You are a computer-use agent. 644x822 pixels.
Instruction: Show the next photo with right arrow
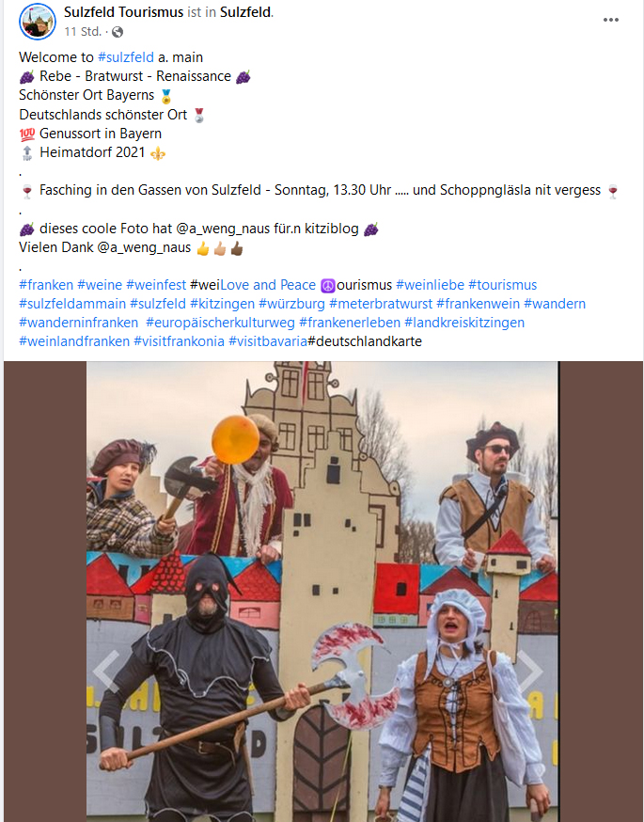[x=529, y=671]
